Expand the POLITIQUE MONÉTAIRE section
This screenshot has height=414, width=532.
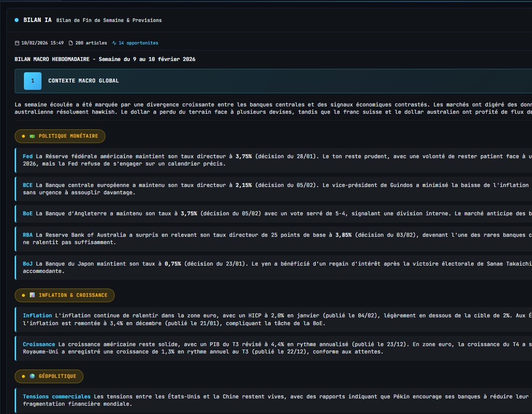click(x=60, y=136)
